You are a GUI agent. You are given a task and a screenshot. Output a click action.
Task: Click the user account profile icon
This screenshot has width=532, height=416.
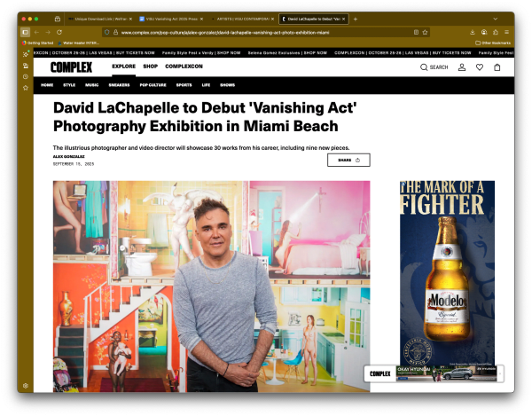pyautogui.click(x=462, y=67)
